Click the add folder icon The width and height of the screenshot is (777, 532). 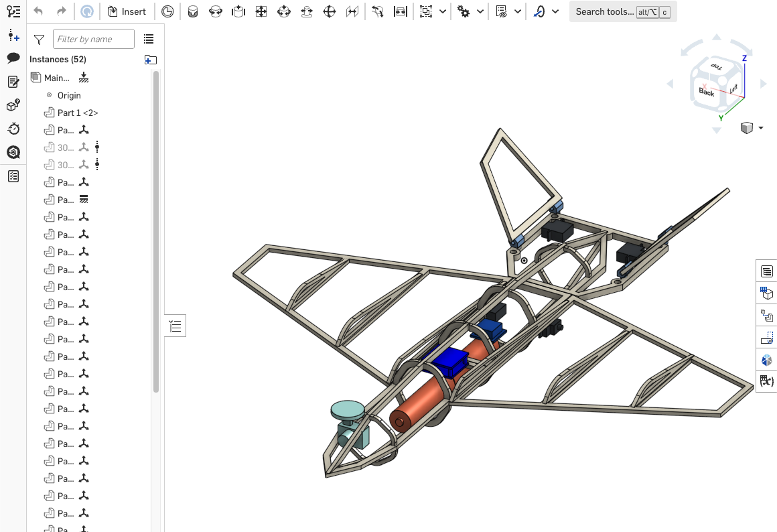151,60
